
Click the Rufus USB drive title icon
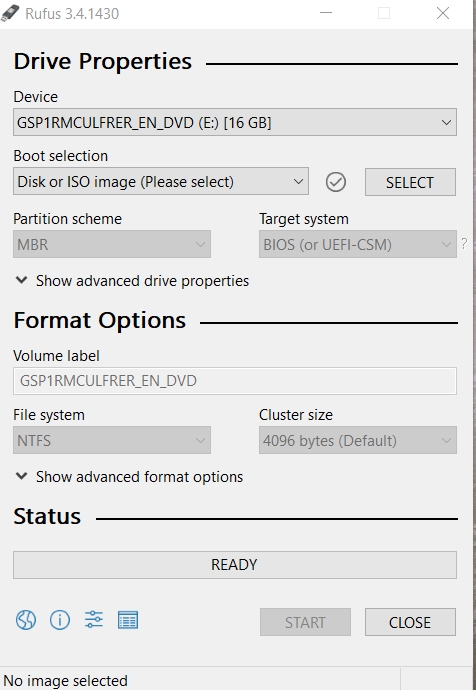[x=10, y=13]
